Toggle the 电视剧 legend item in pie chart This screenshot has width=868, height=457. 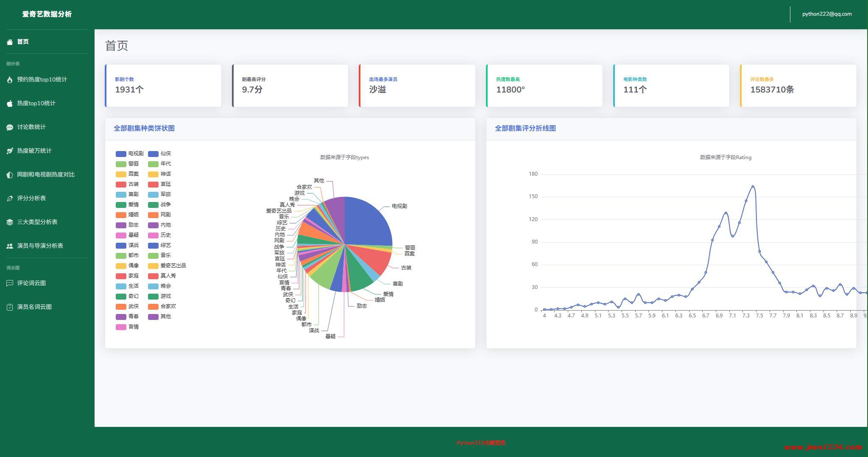click(129, 154)
